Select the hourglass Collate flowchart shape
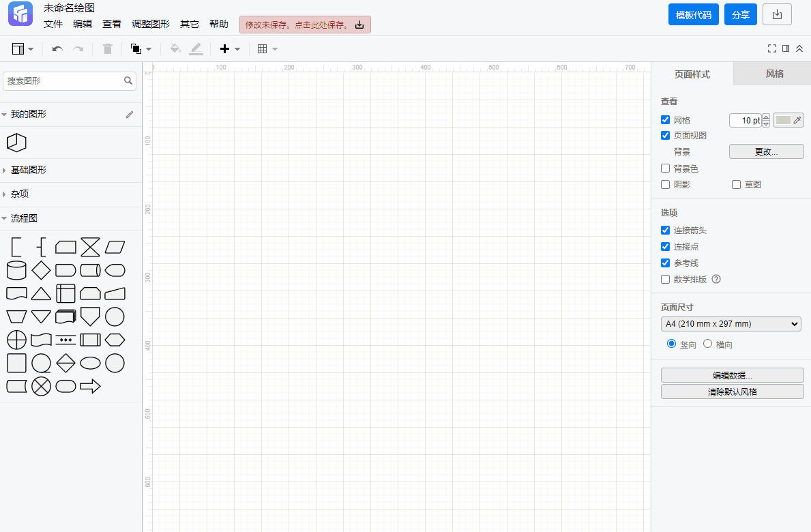 tap(90, 247)
